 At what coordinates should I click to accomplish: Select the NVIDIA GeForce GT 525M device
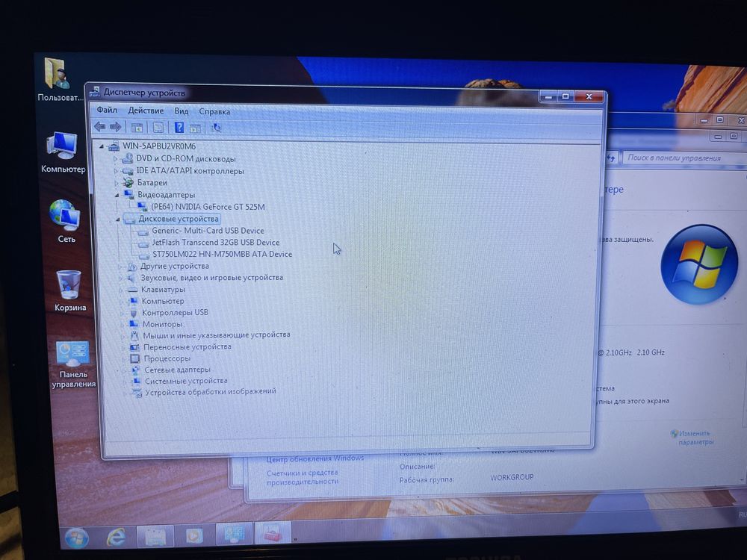pos(208,207)
